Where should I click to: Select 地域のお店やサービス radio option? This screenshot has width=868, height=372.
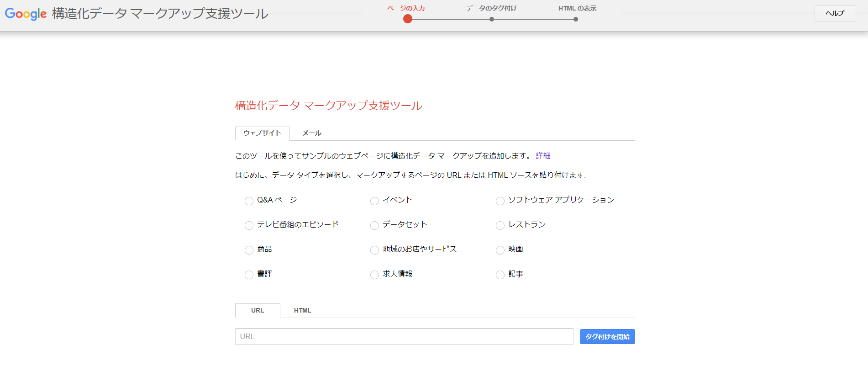click(x=374, y=250)
